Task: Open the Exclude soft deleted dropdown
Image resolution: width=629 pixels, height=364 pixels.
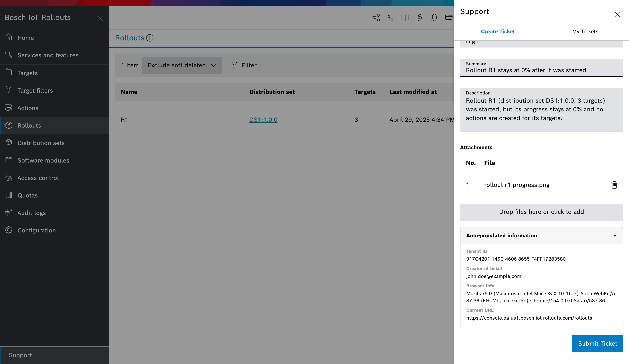Action: pyautogui.click(x=182, y=65)
